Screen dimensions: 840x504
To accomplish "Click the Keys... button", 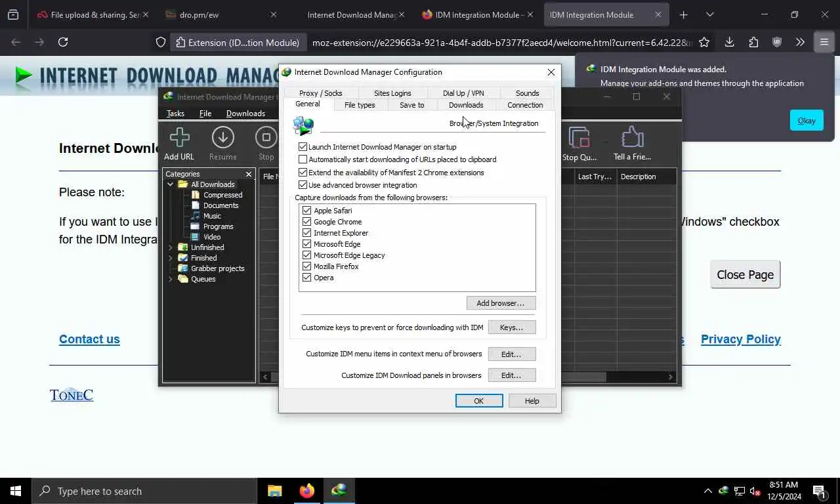I will (x=512, y=327).
